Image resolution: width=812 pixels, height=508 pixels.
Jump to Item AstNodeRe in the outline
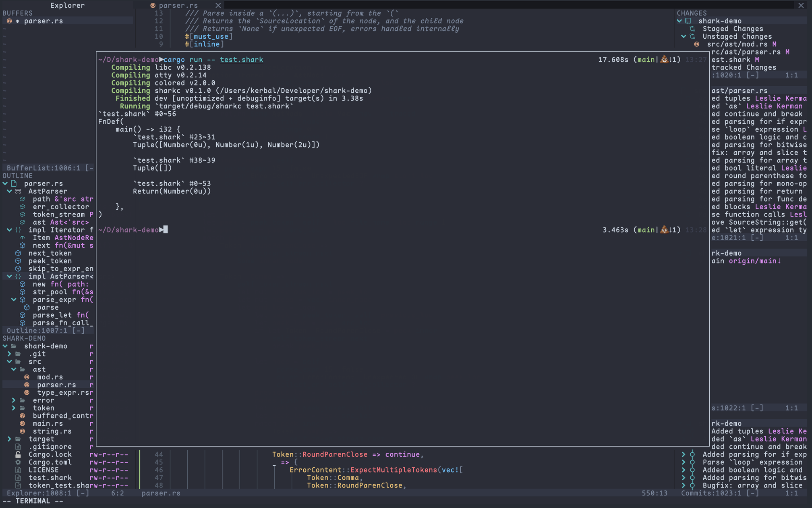click(x=63, y=238)
